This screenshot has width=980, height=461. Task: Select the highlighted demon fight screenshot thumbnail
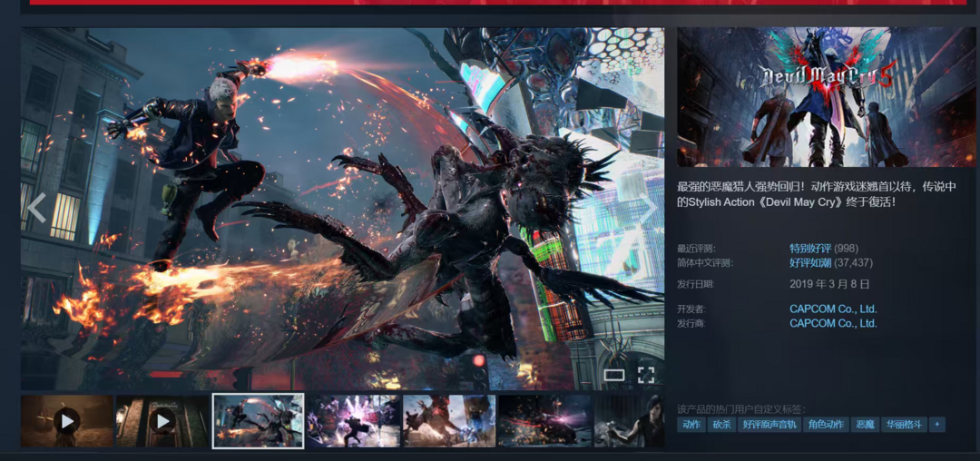click(x=258, y=421)
